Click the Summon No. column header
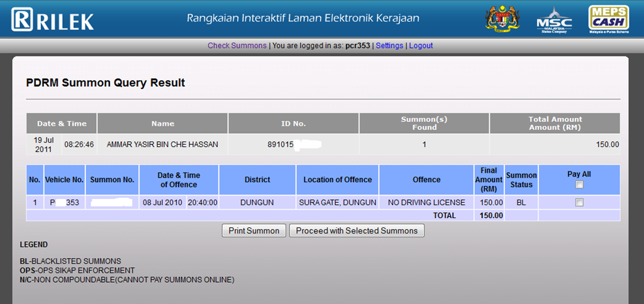 click(112, 180)
